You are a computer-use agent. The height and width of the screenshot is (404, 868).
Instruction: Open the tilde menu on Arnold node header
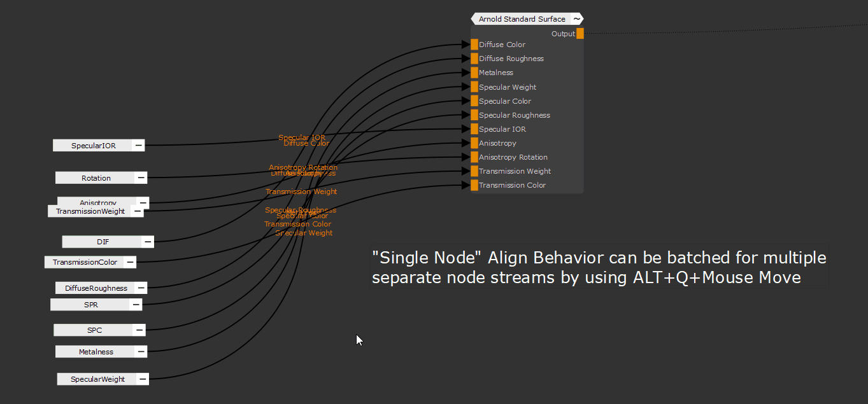point(576,19)
